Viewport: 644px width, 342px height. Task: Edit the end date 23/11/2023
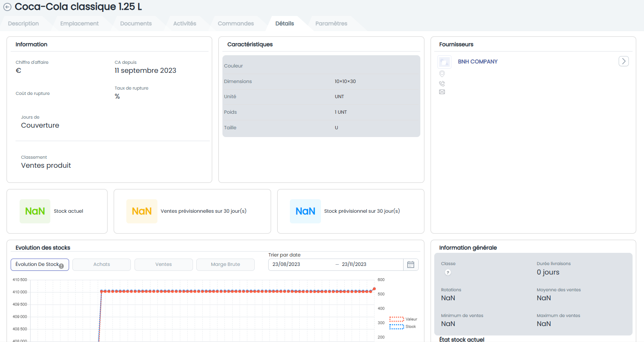tap(354, 265)
